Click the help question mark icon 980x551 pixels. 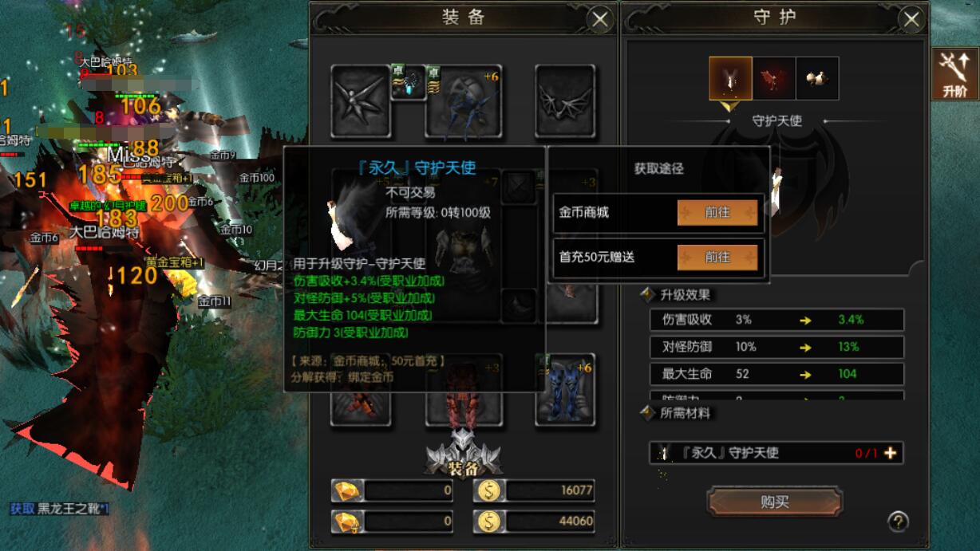(898, 521)
